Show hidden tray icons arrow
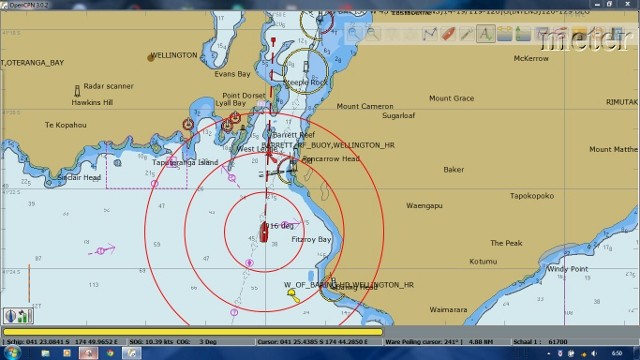640x360 pixels. click(549, 353)
